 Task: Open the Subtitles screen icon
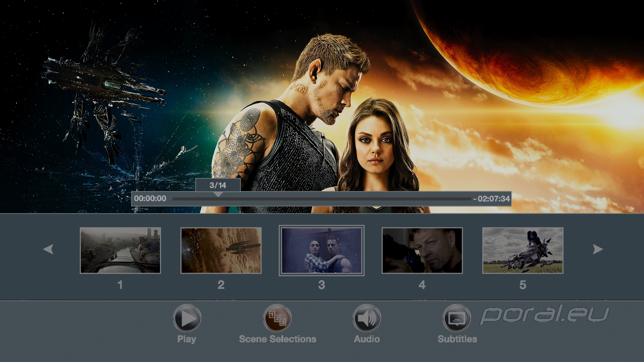tap(457, 318)
